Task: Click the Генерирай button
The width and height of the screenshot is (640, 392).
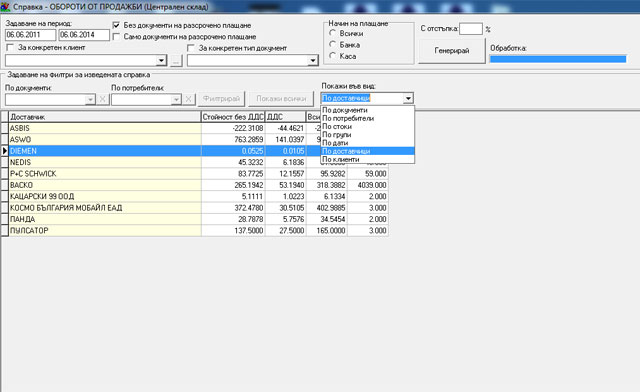Action: tap(452, 51)
